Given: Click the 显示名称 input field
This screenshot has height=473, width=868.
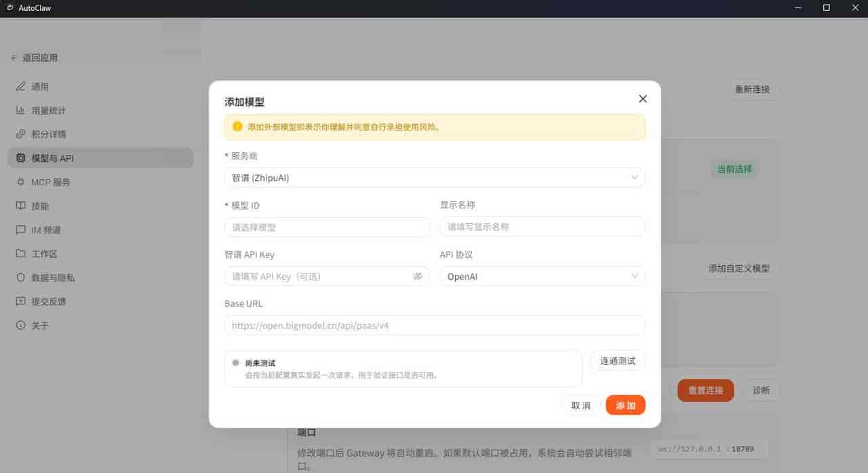Looking at the screenshot, I should [542, 227].
